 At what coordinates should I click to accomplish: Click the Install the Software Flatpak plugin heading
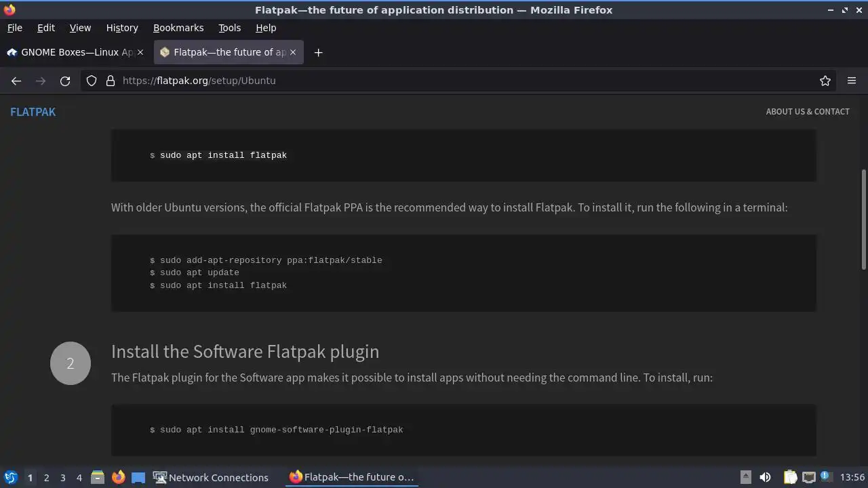click(x=245, y=352)
